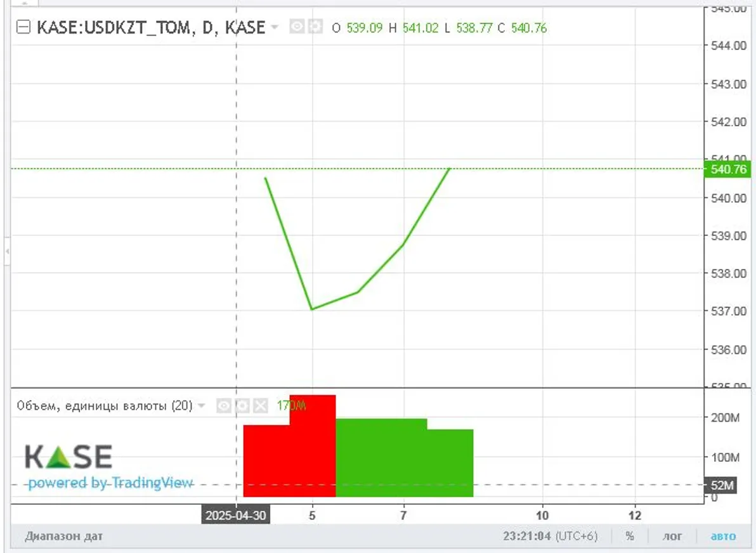Expand the Объем indicator dropdown arrow

tap(202, 406)
